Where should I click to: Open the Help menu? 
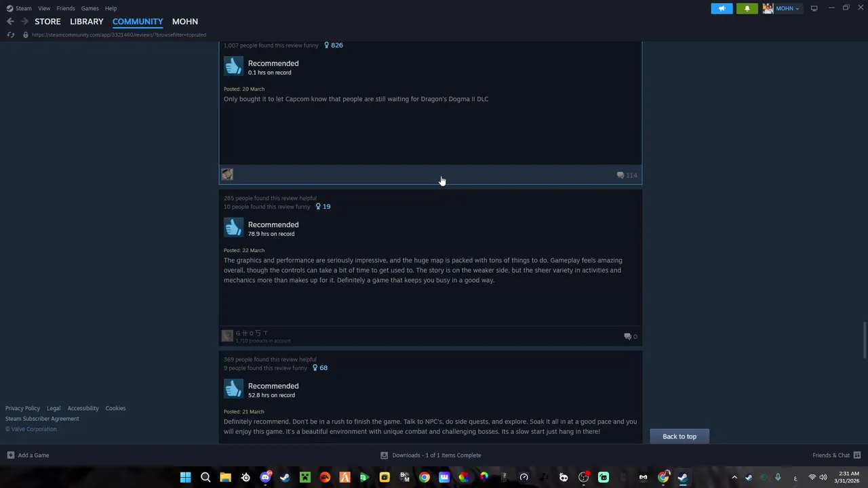coord(111,8)
